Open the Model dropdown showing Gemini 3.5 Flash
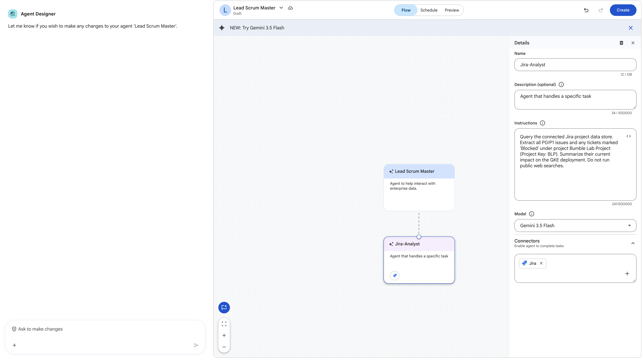 coord(575,226)
